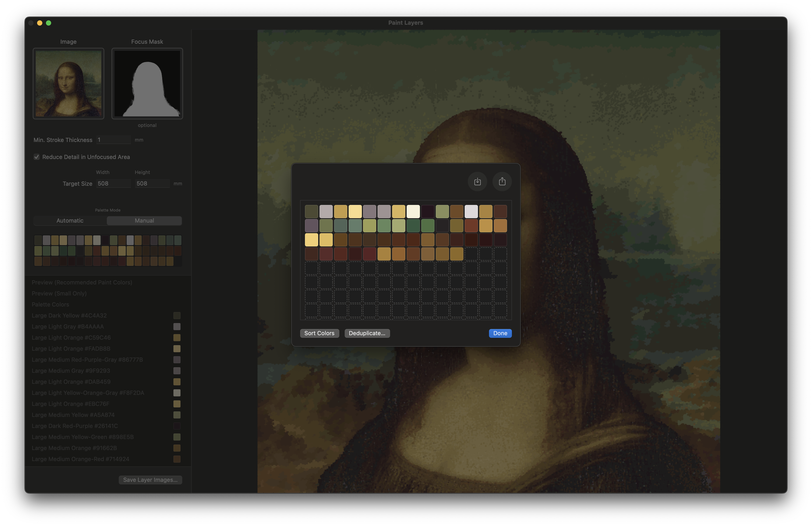Open the Deduplicate dialog
This screenshot has width=812, height=526.
tap(367, 333)
